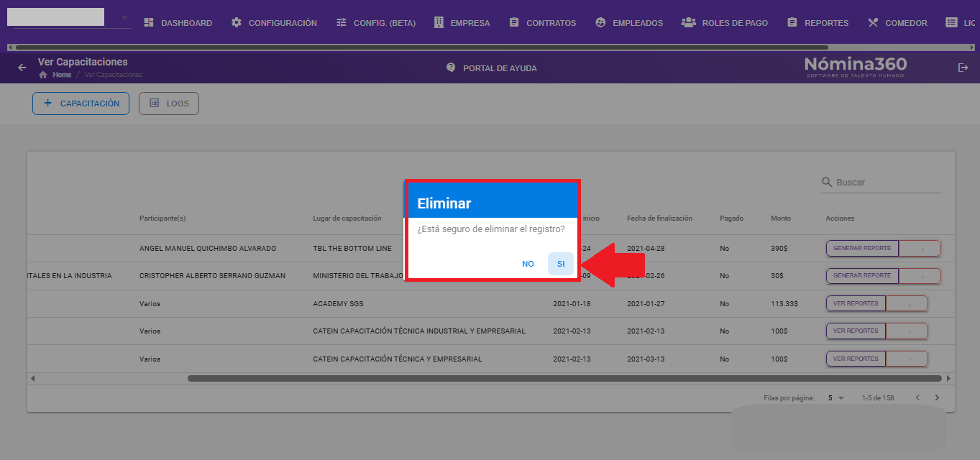Open the Portal de Ayuda help icon
980x460 pixels.
tap(451, 68)
